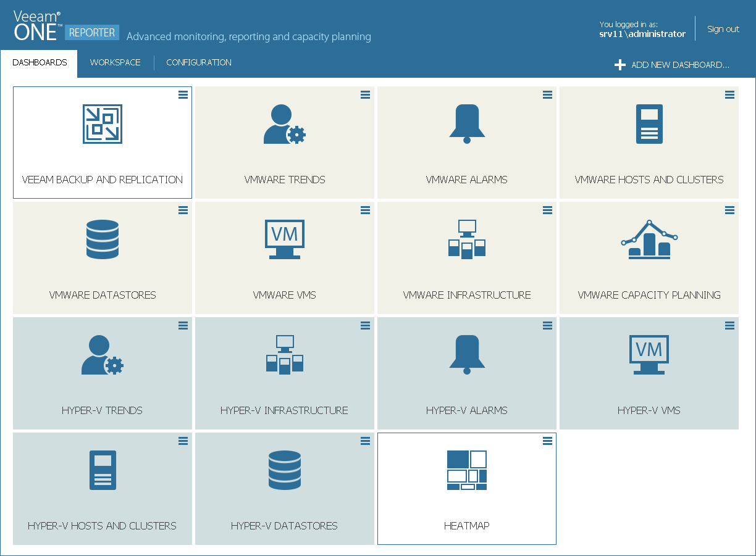Open the menu on VMware Capacity Planning tile
The width and height of the screenshot is (756, 556).
click(730, 210)
